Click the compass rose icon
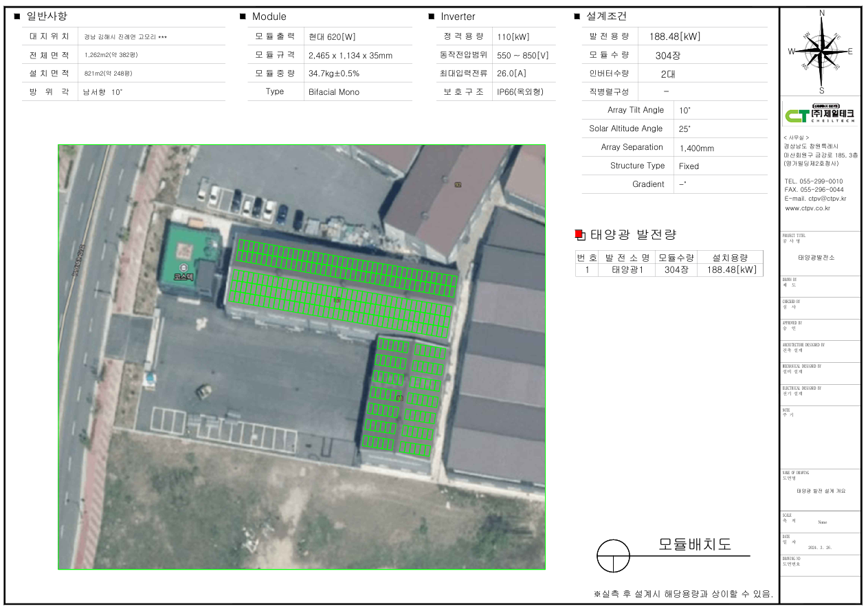The image size is (868, 613). [x=820, y=52]
